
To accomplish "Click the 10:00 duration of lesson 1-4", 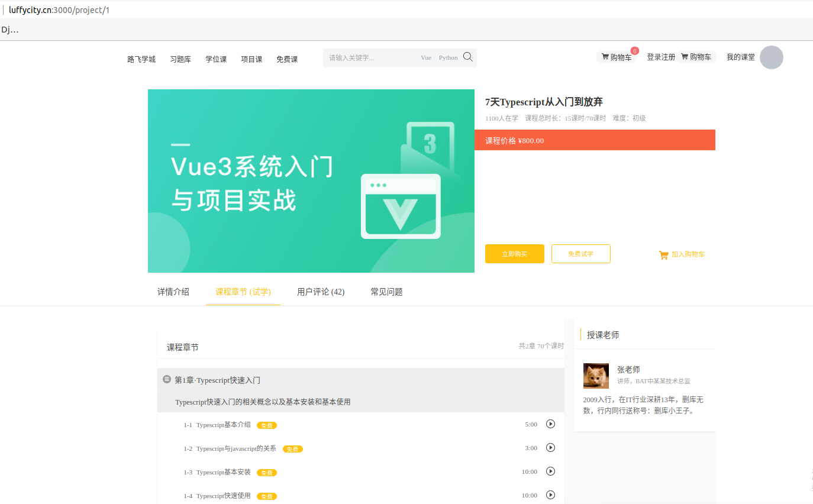I will 530,495.
